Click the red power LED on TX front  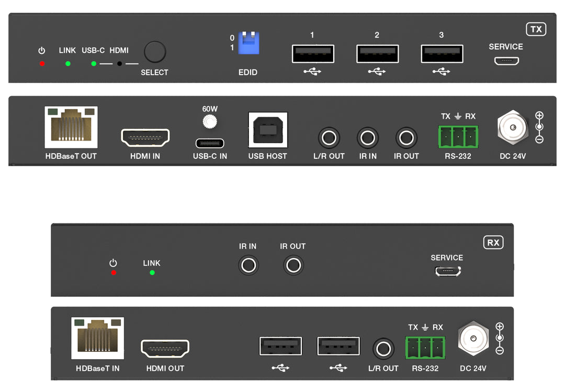point(42,64)
